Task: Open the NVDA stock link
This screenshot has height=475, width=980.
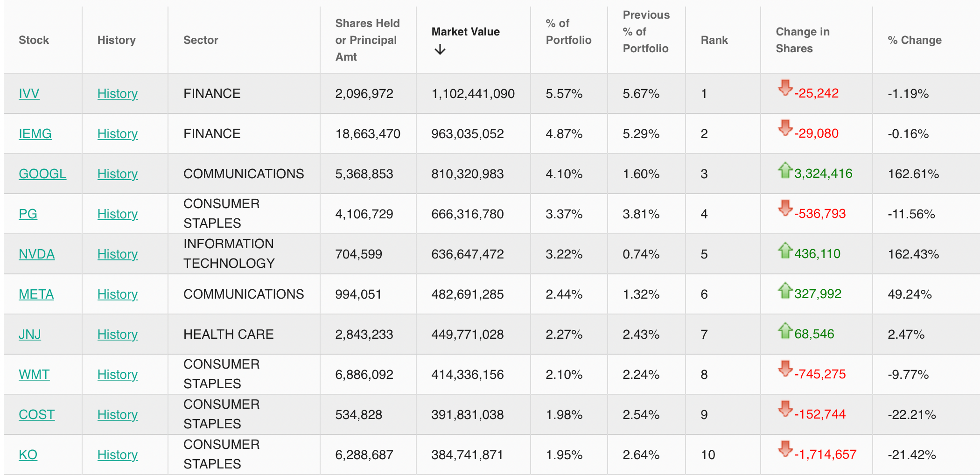Action: (x=37, y=254)
